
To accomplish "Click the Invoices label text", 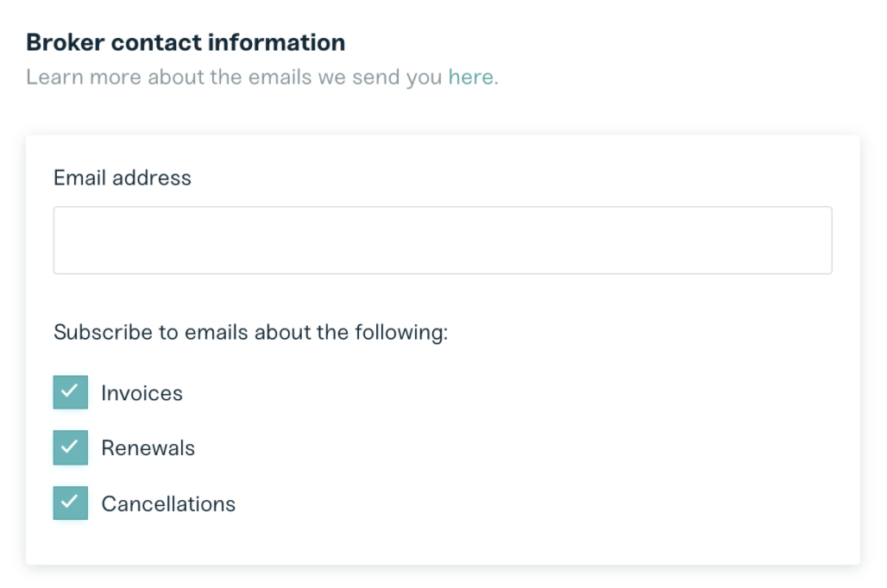I will click(142, 393).
